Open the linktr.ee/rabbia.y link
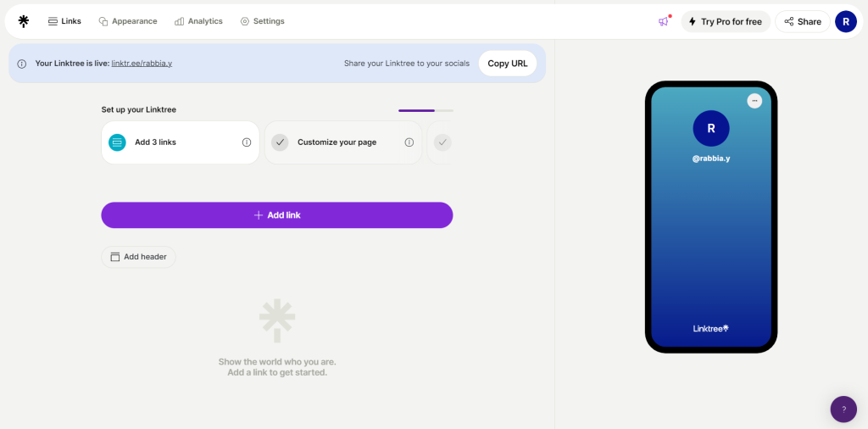This screenshot has width=868, height=429. tap(142, 63)
